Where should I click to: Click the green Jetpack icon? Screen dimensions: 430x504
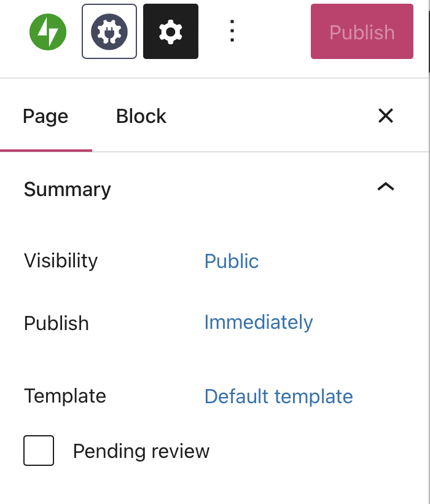click(48, 31)
